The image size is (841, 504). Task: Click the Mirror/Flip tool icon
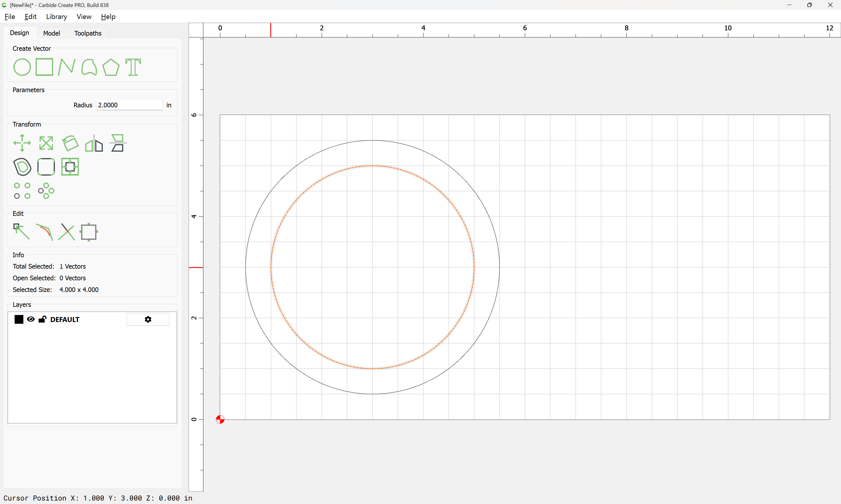[94, 143]
